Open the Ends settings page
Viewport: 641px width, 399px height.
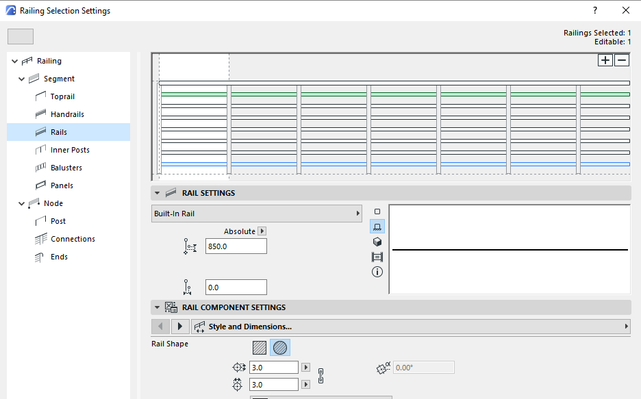click(x=59, y=257)
